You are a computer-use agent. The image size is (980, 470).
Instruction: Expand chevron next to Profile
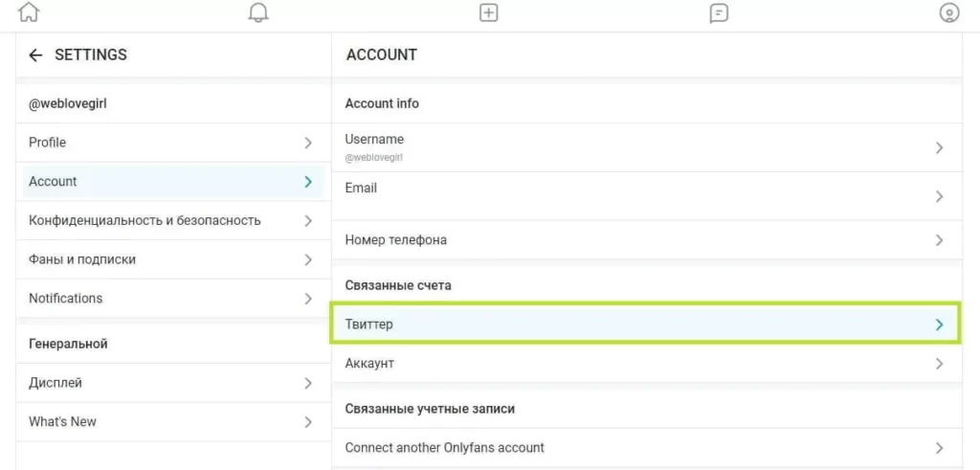308,144
